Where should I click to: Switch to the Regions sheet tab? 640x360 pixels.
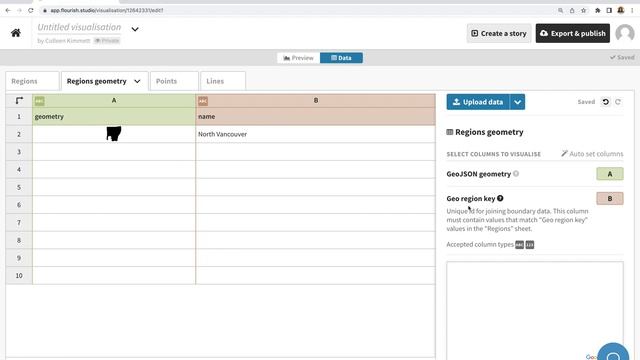point(32,81)
